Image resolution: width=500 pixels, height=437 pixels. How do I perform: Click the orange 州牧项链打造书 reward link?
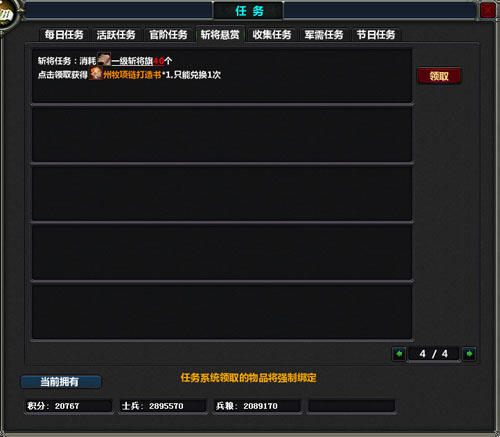pyautogui.click(x=132, y=75)
